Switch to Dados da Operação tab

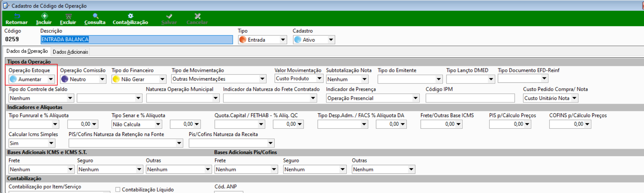click(x=27, y=51)
